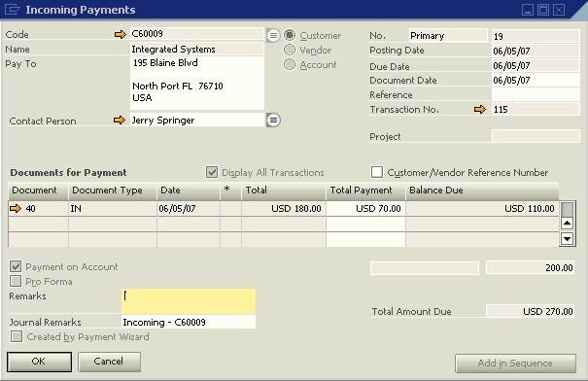
Task: Click the Name field Integrated Systems
Action: click(x=197, y=50)
